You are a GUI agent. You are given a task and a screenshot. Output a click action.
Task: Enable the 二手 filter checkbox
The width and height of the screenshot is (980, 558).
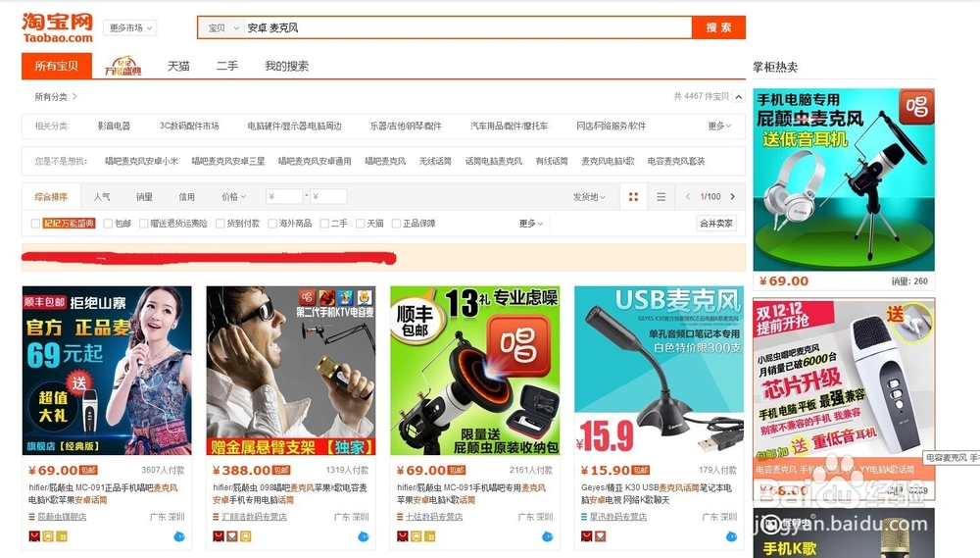click(324, 224)
